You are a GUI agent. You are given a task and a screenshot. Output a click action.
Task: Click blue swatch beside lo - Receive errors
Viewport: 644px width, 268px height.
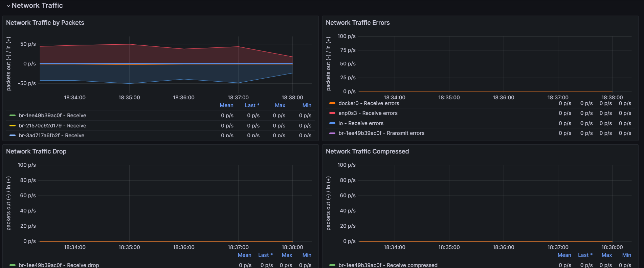pyautogui.click(x=332, y=123)
